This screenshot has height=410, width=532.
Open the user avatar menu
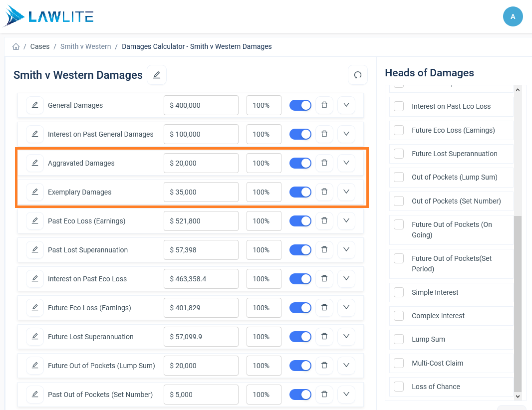[x=513, y=16]
